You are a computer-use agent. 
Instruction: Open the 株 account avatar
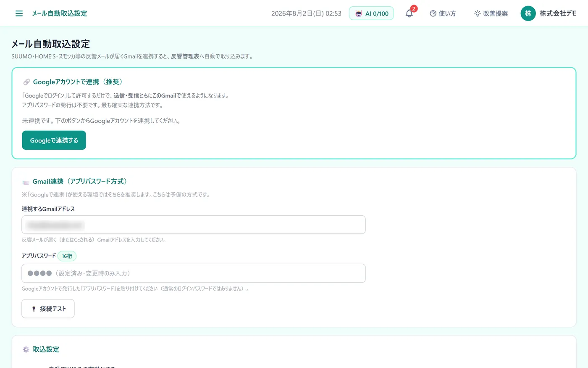pyautogui.click(x=528, y=13)
